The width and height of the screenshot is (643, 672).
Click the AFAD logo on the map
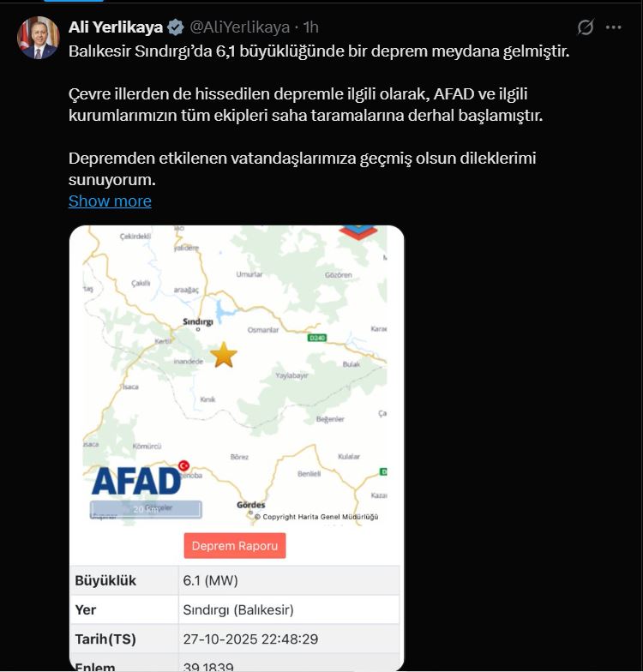click(x=135, y=481)
